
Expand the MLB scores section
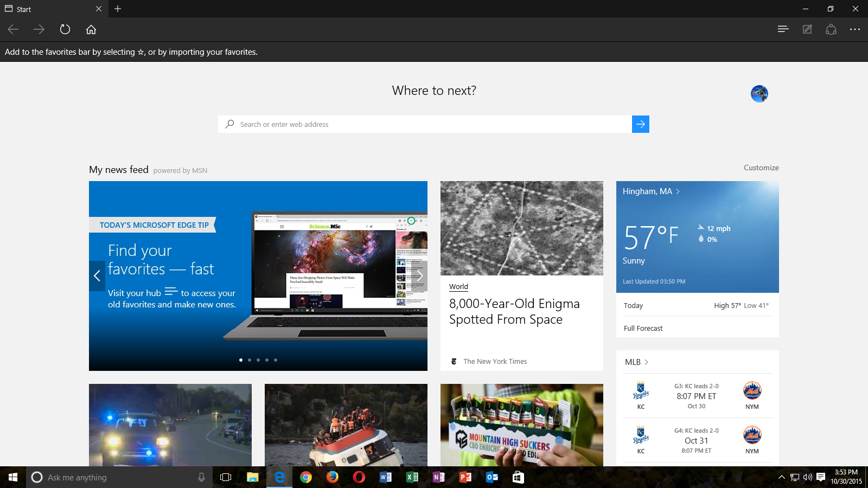[636, 362]
